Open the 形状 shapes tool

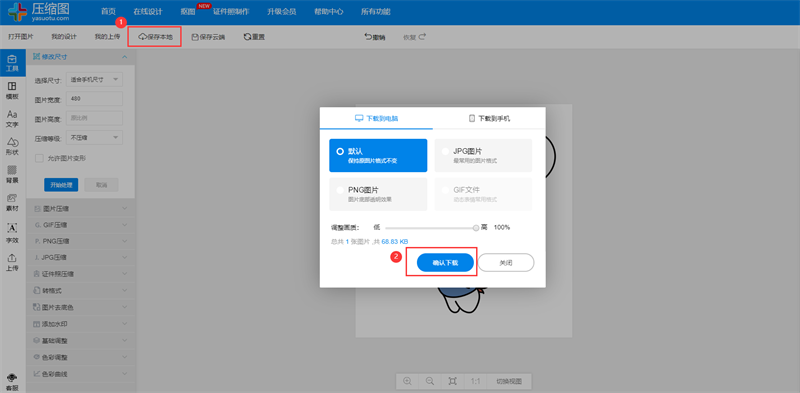click(12, 146)
